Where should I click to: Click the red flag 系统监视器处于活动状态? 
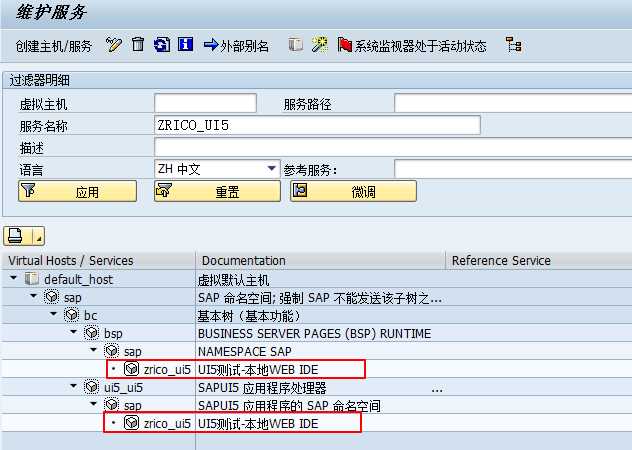(412, 46)
